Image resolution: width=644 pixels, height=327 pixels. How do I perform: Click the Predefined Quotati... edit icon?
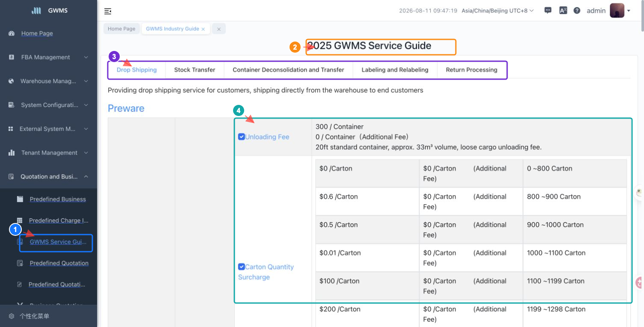pos(19,284)
